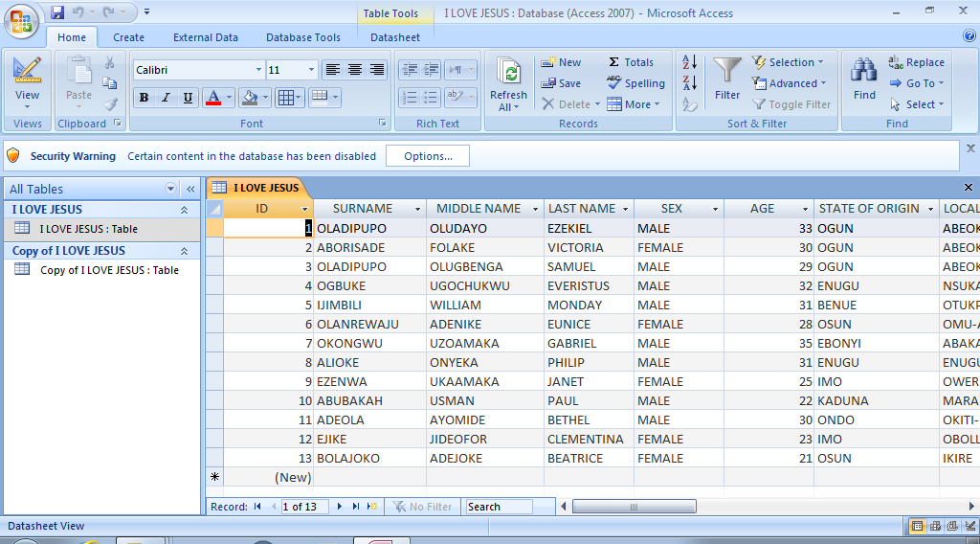This screenshot has height=544, width=980.
Task: Click the Save record icon
Action: [548, 83]
